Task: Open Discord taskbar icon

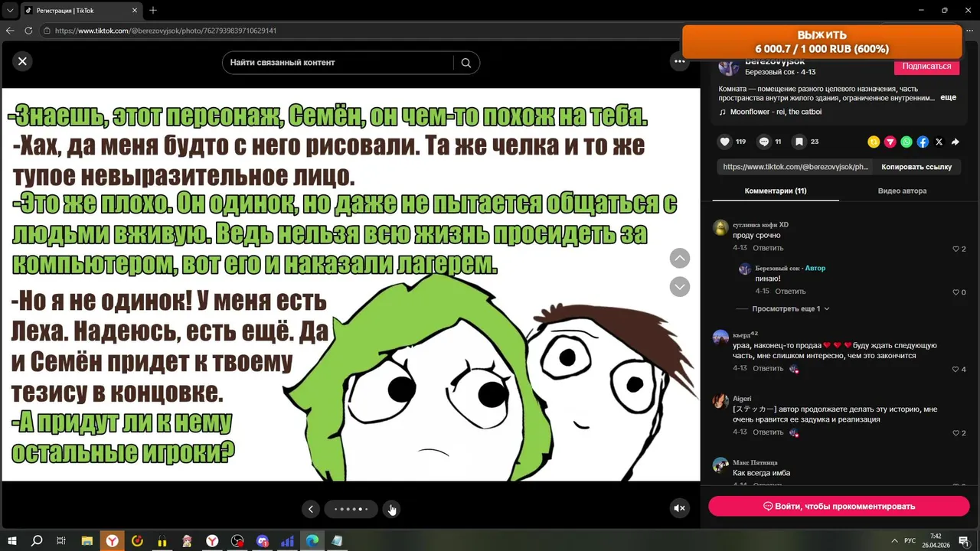Action: (263, 540)
